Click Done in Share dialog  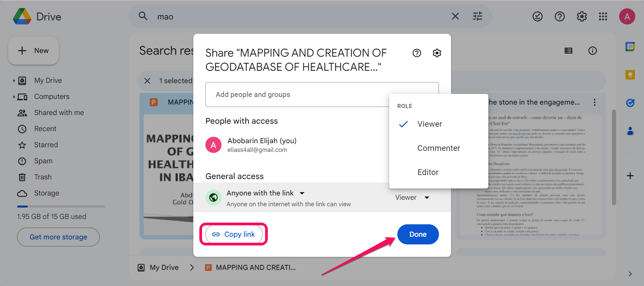[418, 234]
